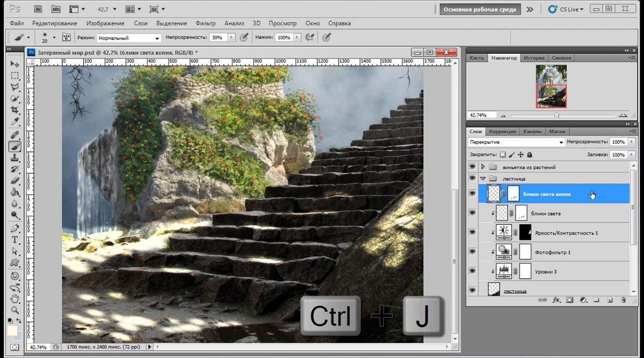Open the Изображение menu
Screen dimensions: 644x358
[x=105, y=24]
